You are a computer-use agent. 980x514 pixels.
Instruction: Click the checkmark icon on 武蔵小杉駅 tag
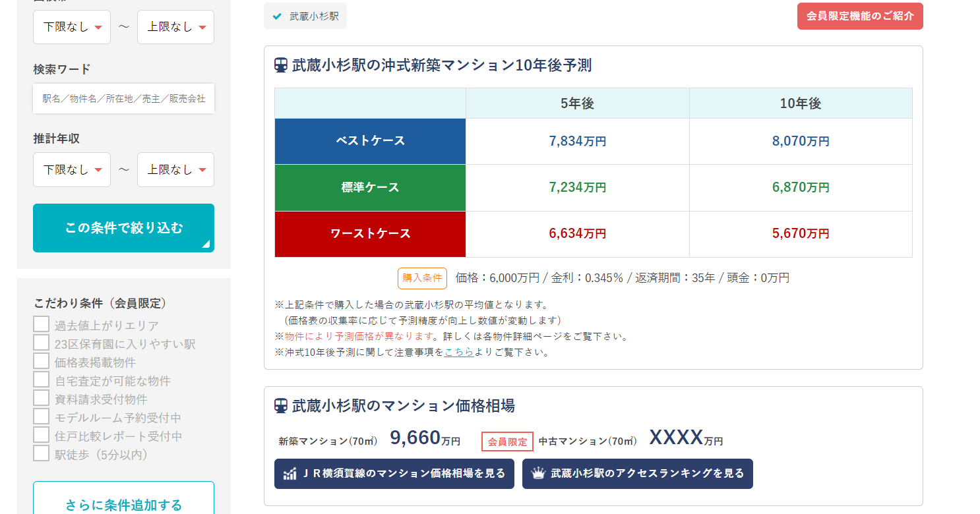tap(277, 16)
